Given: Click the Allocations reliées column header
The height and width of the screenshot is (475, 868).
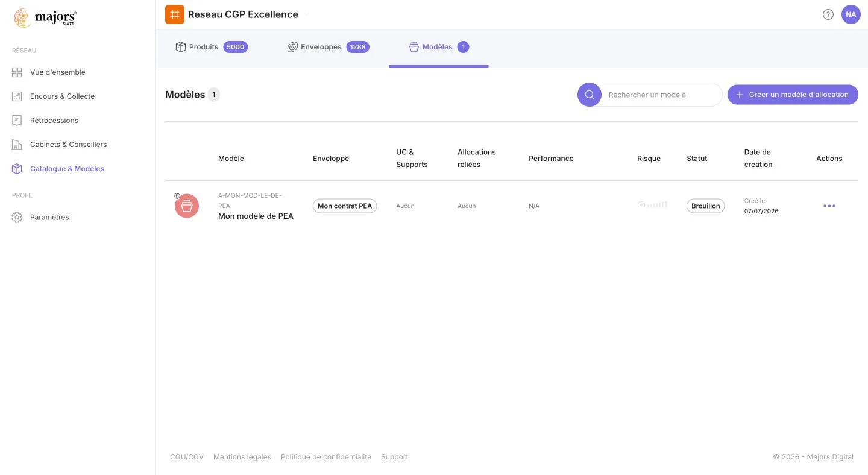Looking at the screenshot, I should pyautogui.click(x=477, y=158).
